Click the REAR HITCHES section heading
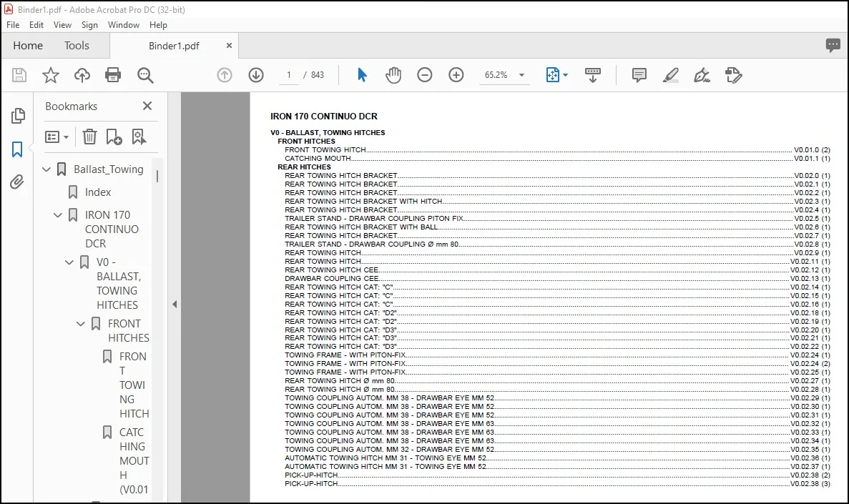849x504 pixels. [304, 167]
